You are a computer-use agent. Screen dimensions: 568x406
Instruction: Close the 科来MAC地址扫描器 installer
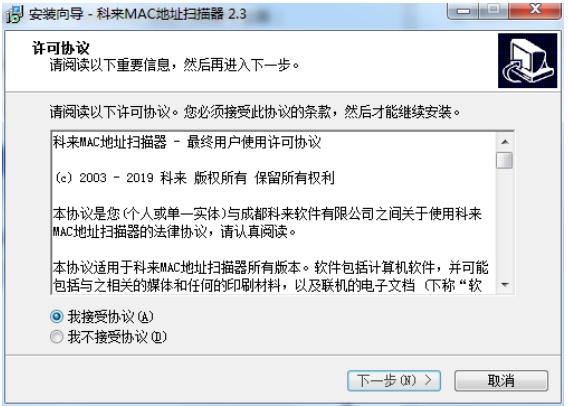[x=535, y=11]
